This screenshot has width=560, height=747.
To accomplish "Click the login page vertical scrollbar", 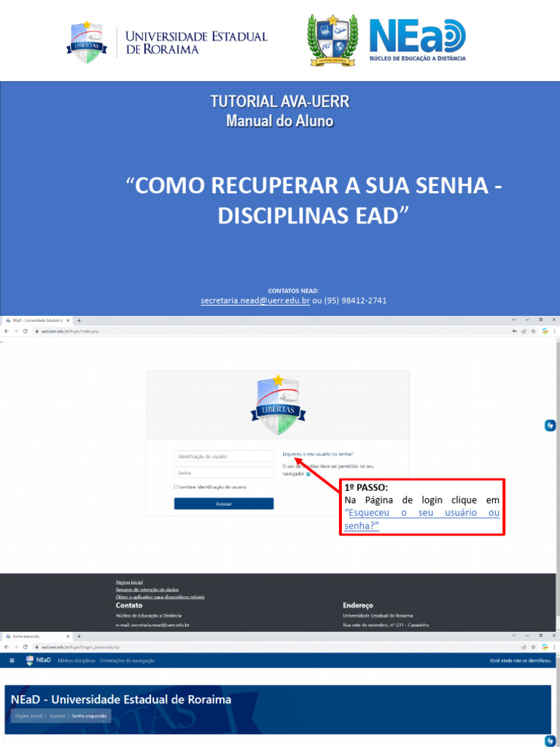I will tap(558, 484).
